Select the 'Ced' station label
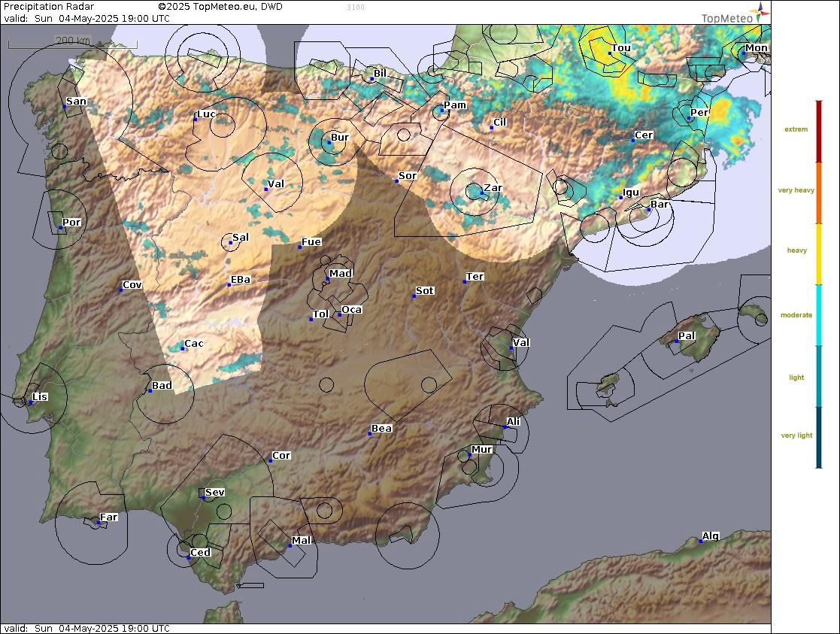The height and width of the screenshot is (634, 840). (x=200, y=553)
